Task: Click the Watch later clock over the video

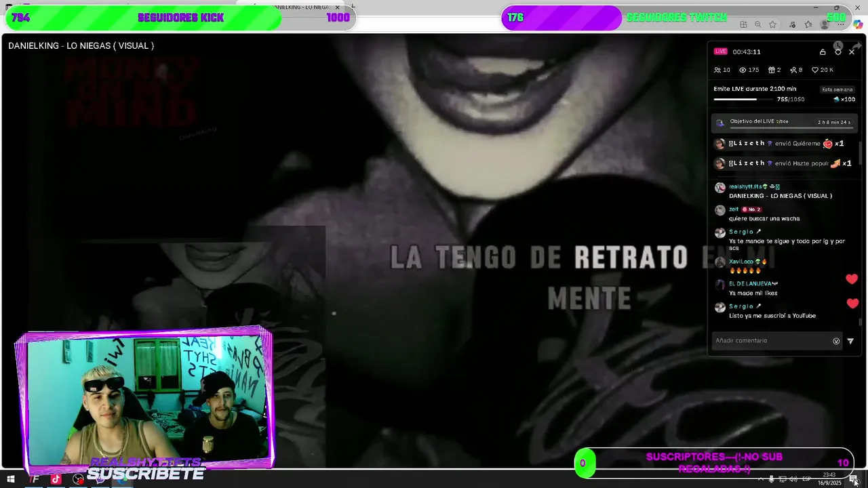Action: pos(838,45)
